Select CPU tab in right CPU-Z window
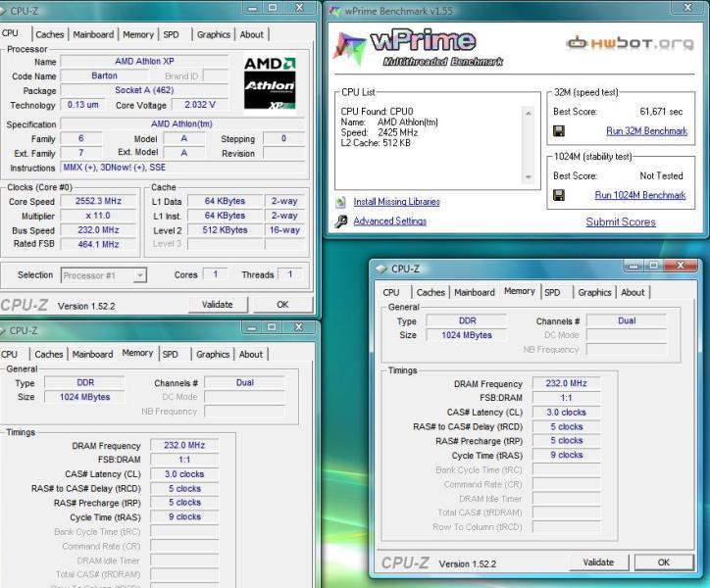Image resolution: width=710 pixels, height=588 pixels. (391, 292)
